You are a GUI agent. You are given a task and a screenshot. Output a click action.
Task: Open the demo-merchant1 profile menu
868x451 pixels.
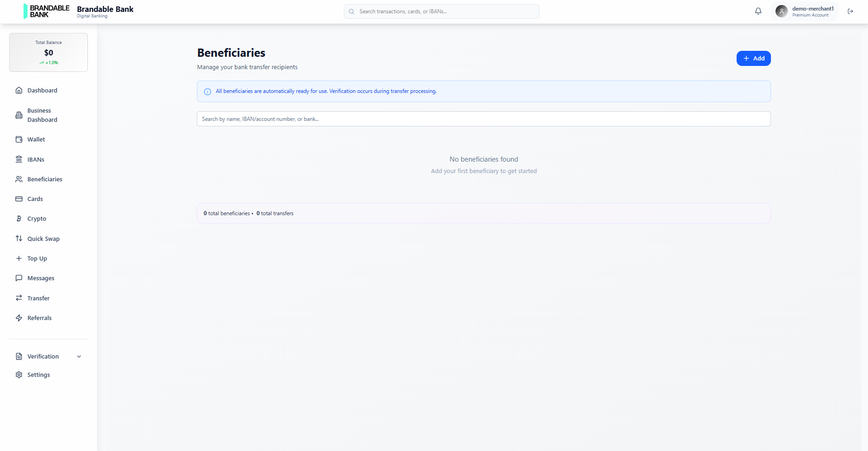coord(804,11)
